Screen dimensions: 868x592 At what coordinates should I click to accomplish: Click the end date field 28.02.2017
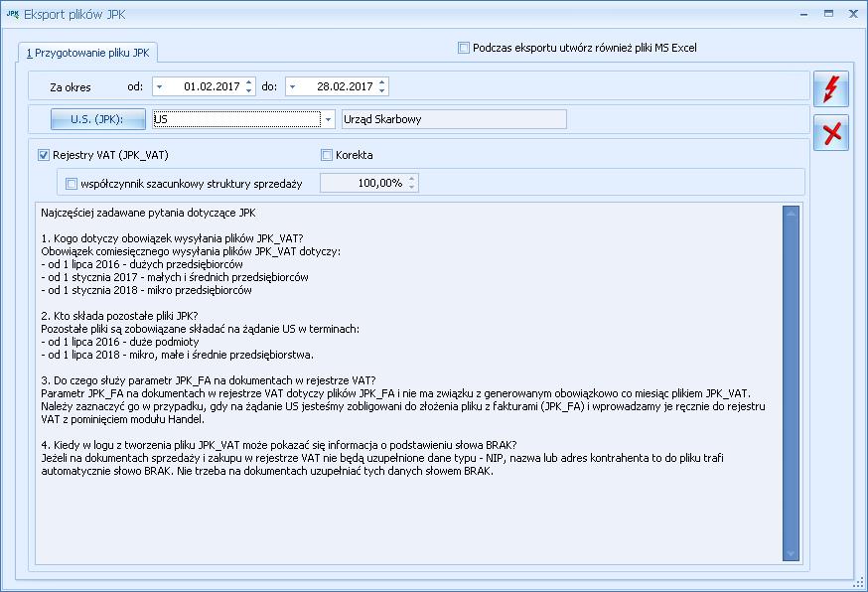(x=338, y=87)
